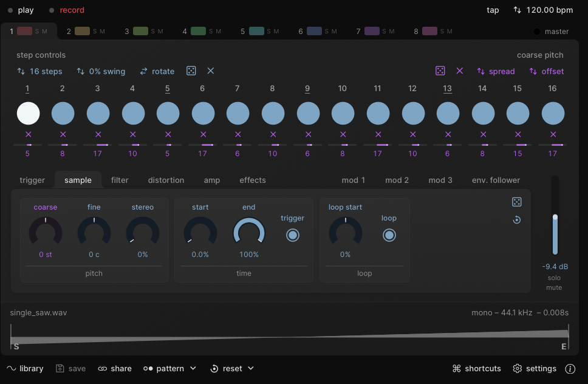Viewport: 588px width, 384px height.
Task: Switch to the trigger tab
Action: [32, 180]
